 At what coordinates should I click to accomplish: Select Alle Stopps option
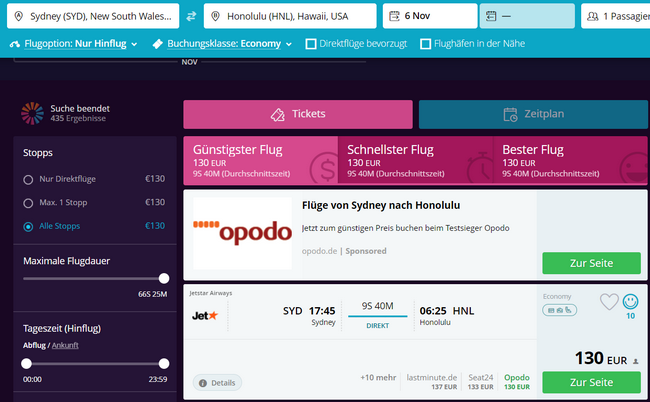click(28, 227)
